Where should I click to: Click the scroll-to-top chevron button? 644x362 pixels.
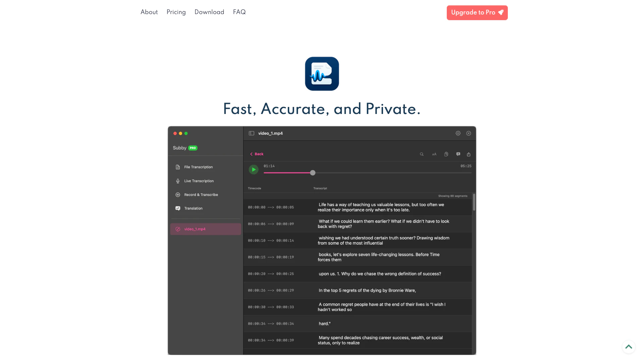629,347
